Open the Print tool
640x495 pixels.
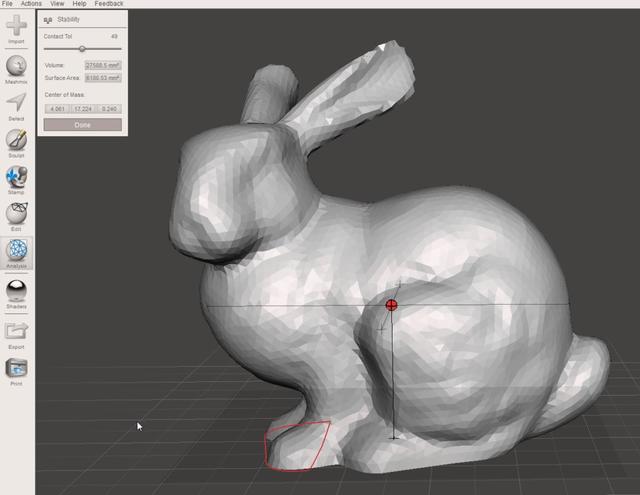pos(17,369)
